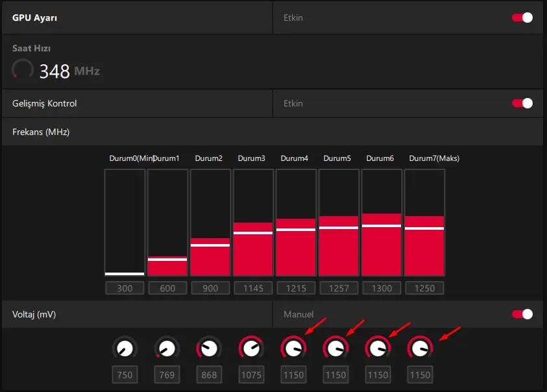Select the 600 frequency input field
Image resolution: width=547 pixels, height=392 pixels.
tap(167, 288)
